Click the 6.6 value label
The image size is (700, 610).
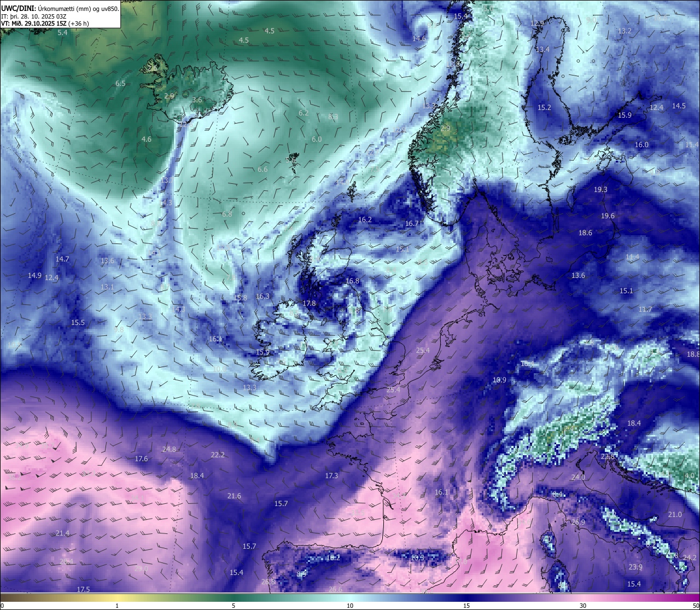pyautogui.click(x=262, y=169)
